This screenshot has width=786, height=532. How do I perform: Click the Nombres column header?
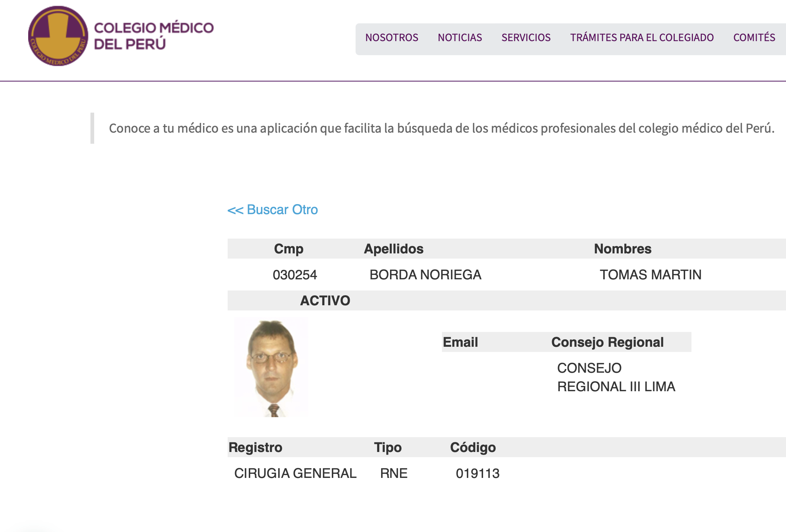click(622, 249)
